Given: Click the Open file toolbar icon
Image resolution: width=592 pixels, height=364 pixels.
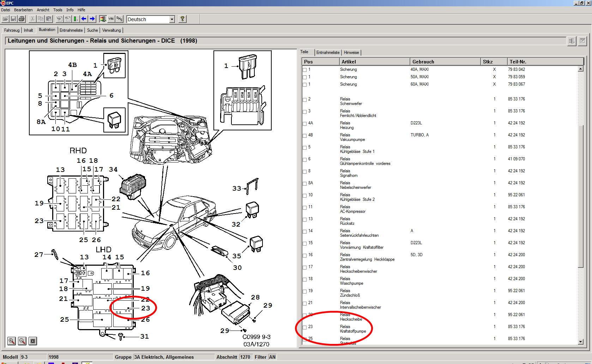Looking at the screenshot, I should coord(6,19).
